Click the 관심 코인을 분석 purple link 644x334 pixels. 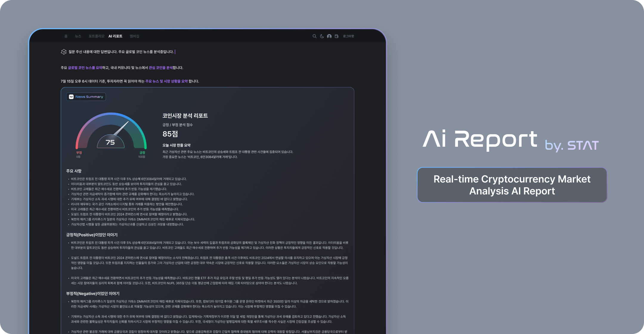[x=161, y=68]
